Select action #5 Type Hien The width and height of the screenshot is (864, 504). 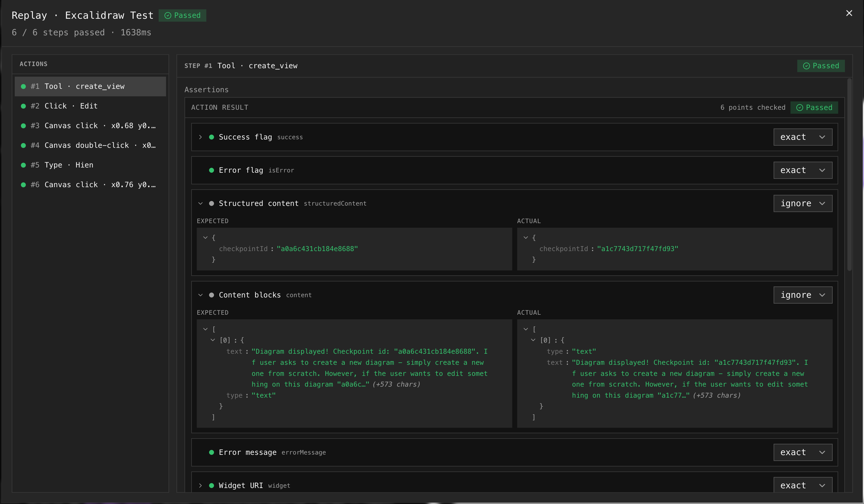pos(90,165)
